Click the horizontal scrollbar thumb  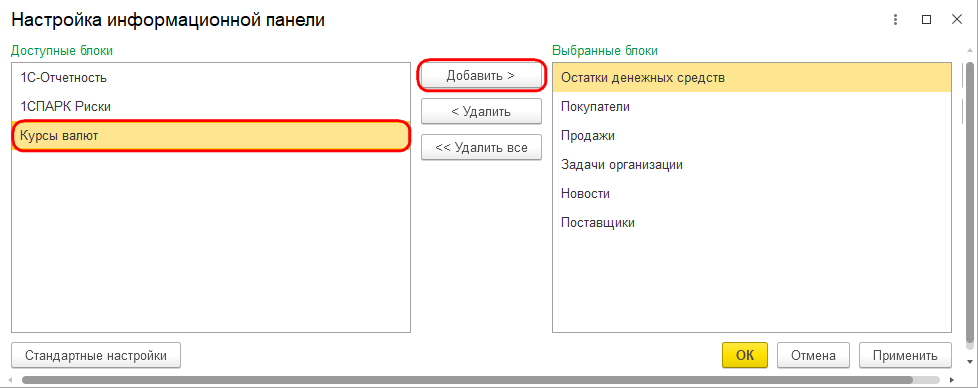tap(467, 379)
